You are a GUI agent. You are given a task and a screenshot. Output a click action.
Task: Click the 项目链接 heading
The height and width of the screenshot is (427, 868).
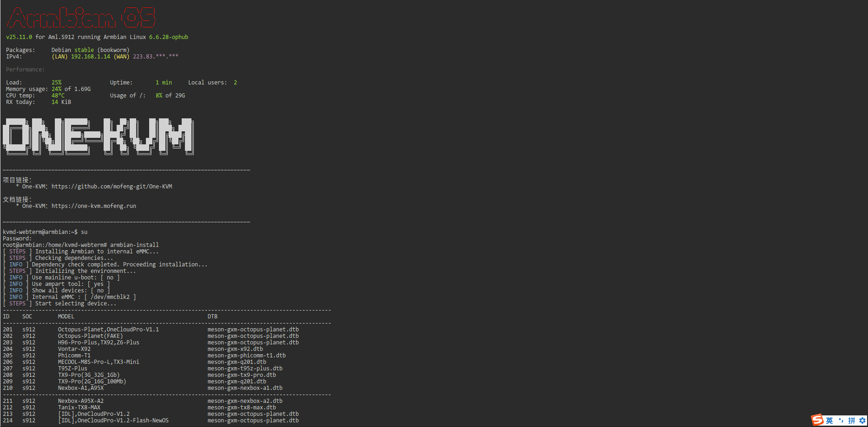tap(17, 180)
